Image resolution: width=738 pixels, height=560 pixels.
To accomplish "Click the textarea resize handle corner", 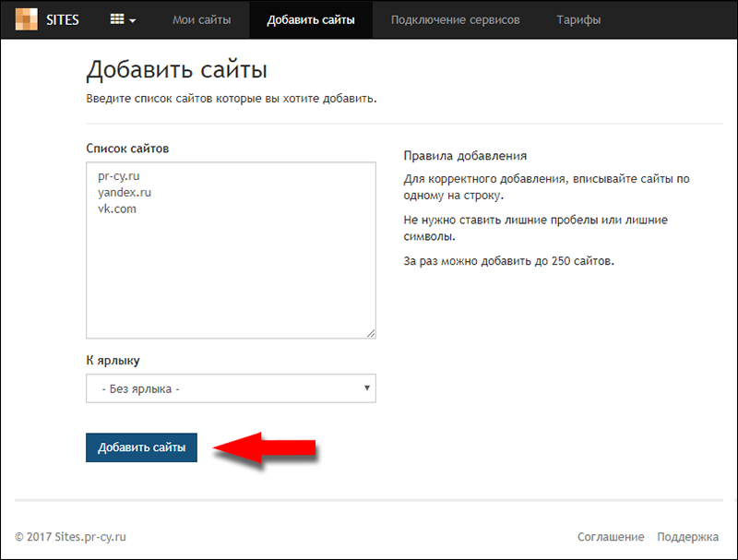I will click(x=371, y=333).
